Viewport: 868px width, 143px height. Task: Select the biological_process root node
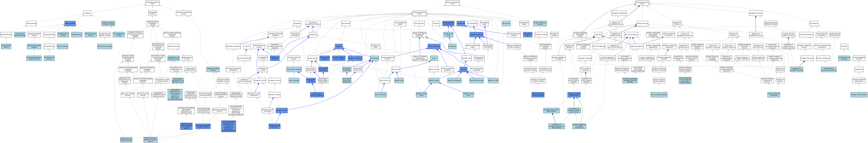pos(642,3)
